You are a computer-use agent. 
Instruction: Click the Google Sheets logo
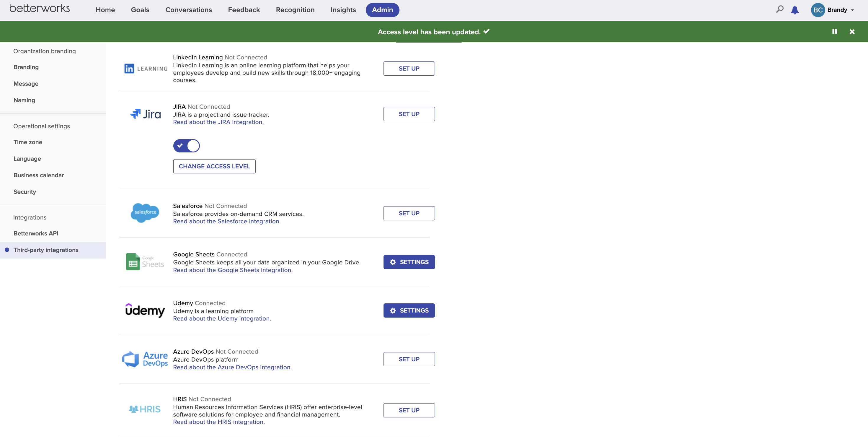(x=145, y=262)
